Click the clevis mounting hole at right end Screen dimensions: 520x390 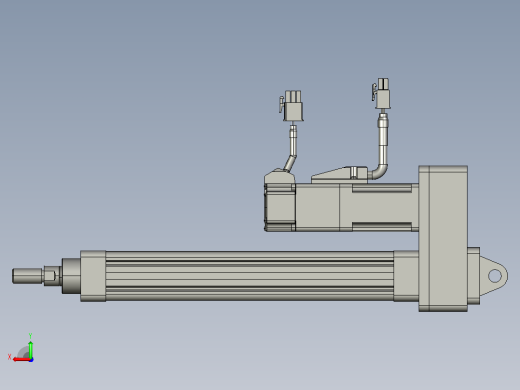[495, 276]
